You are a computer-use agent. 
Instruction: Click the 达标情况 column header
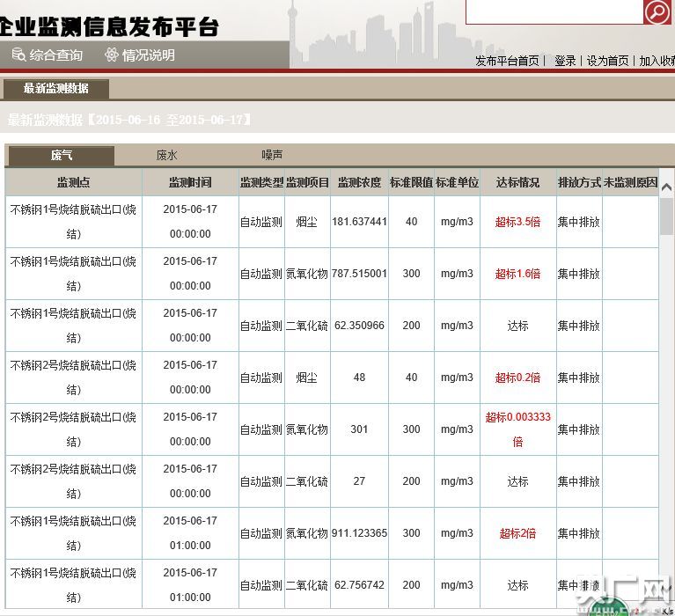[517, 182]
